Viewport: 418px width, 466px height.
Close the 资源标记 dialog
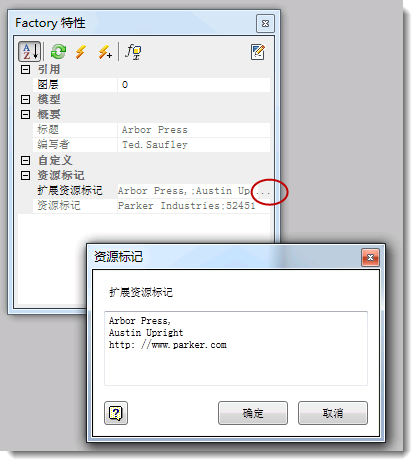pyautogui.click(x=370, y=258)
